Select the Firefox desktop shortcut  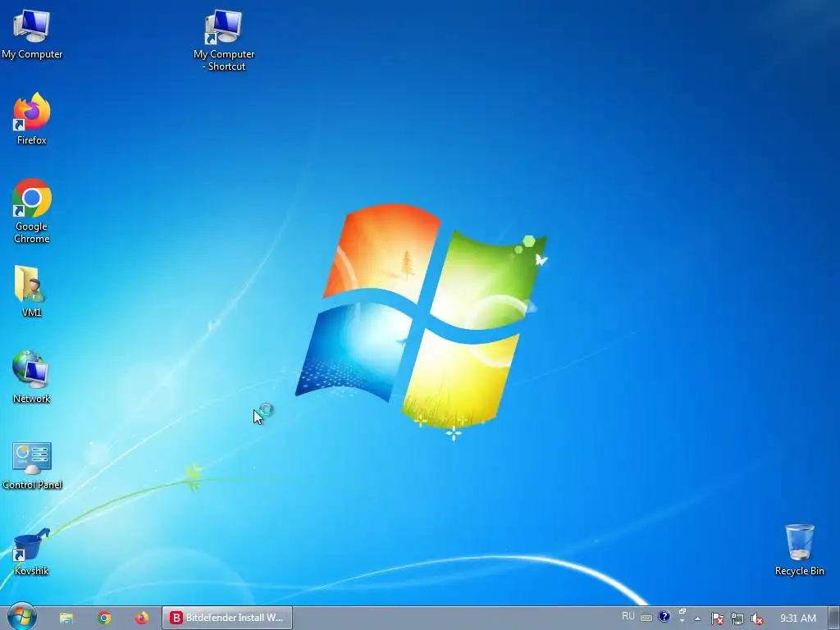pyautogui.click(x=32, y=119)
